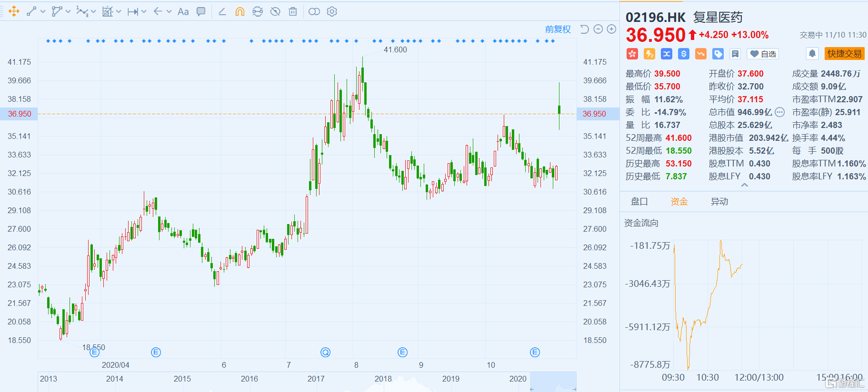The height and width of the screenshot is (392, 868).
Task: Click the 交易中 11/10 11:30 trading status
Action: 833,35
